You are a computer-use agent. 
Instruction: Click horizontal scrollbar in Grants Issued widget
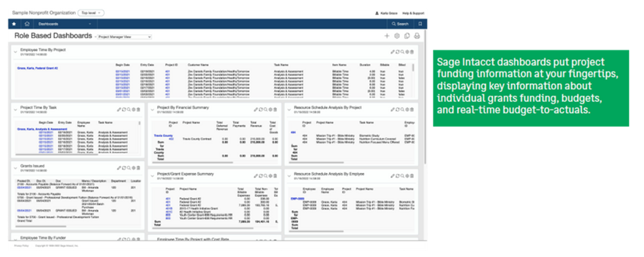(41, 226)
